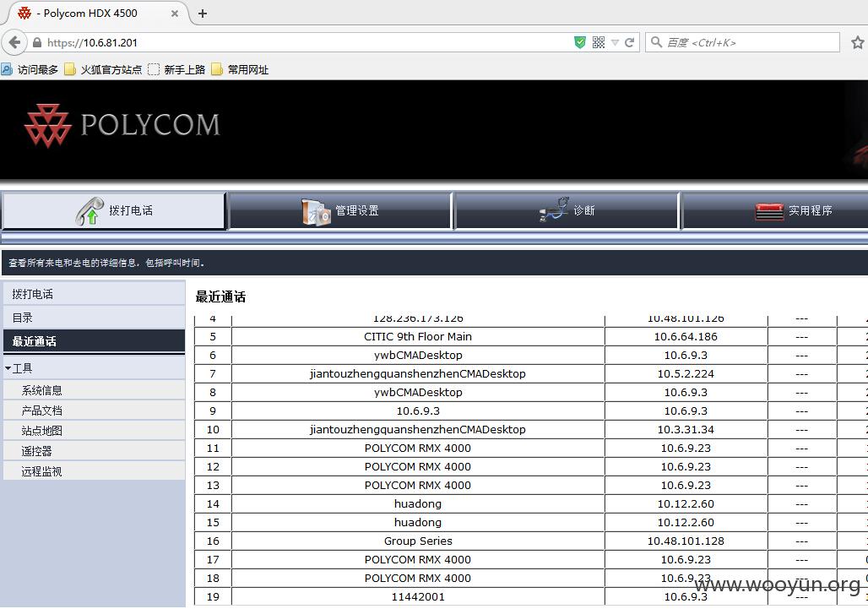Open the address bar history dropdown arrow
The width and height of the screenshot is (868, 609).
(615, 42)
